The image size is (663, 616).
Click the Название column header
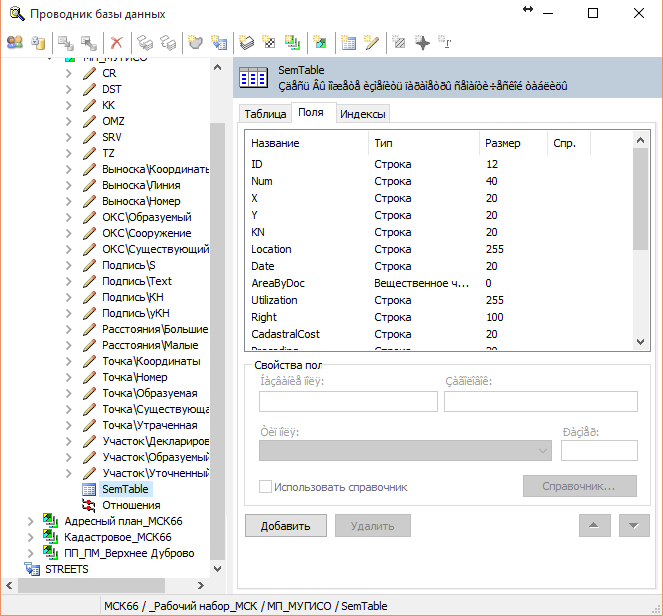click(x=307, y=143)
